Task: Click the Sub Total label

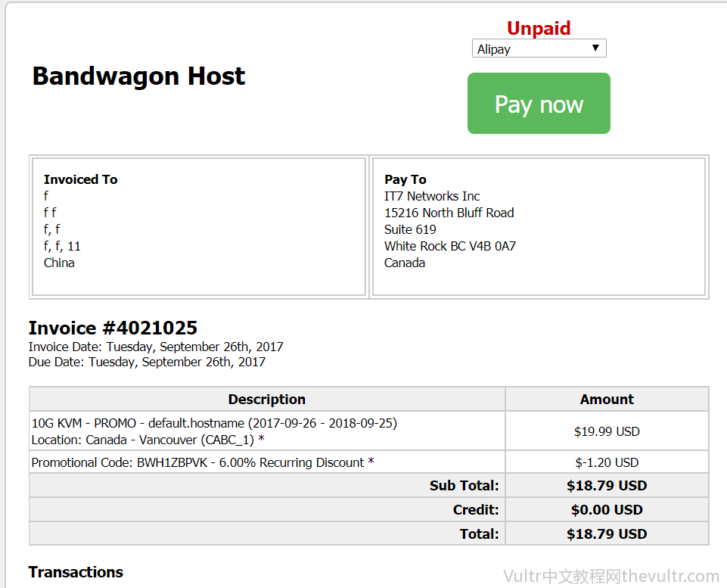Action: [464, 486]
